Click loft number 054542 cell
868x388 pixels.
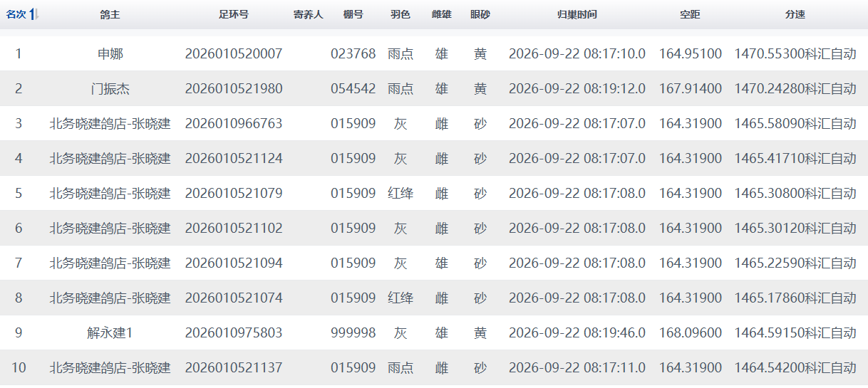[353, 88]
